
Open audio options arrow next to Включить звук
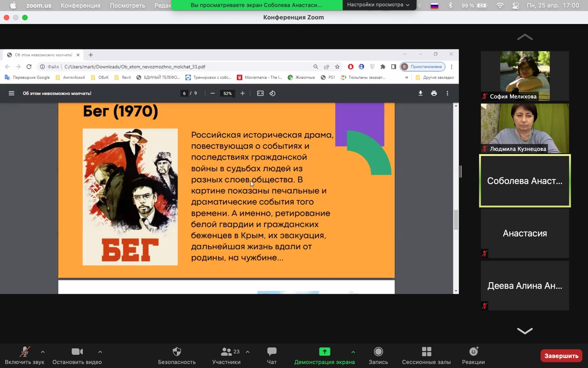(43, 352)
